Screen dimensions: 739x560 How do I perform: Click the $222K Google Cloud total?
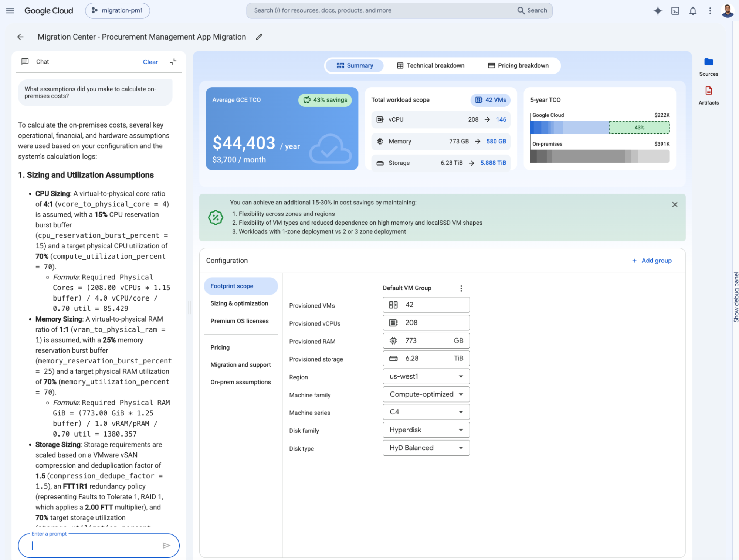662,115
